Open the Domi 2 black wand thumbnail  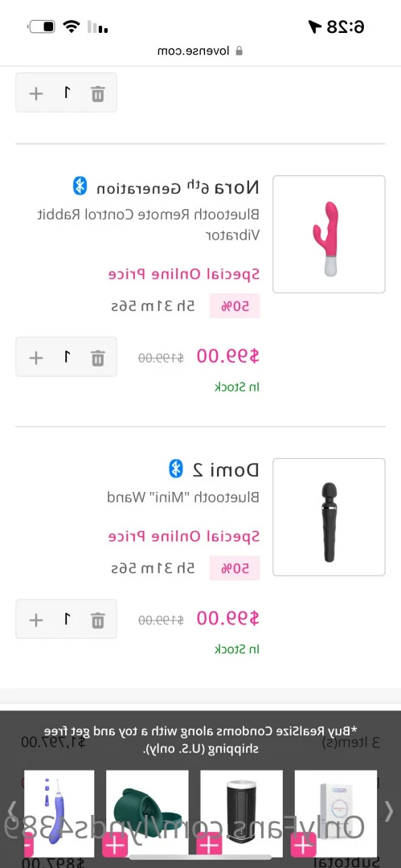329,517
